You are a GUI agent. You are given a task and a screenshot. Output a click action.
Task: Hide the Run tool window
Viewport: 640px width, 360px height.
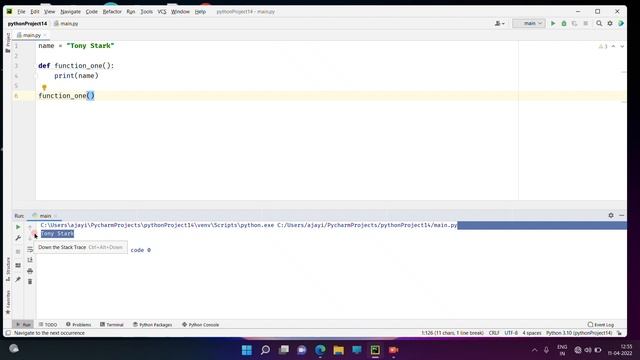point(622,215)
